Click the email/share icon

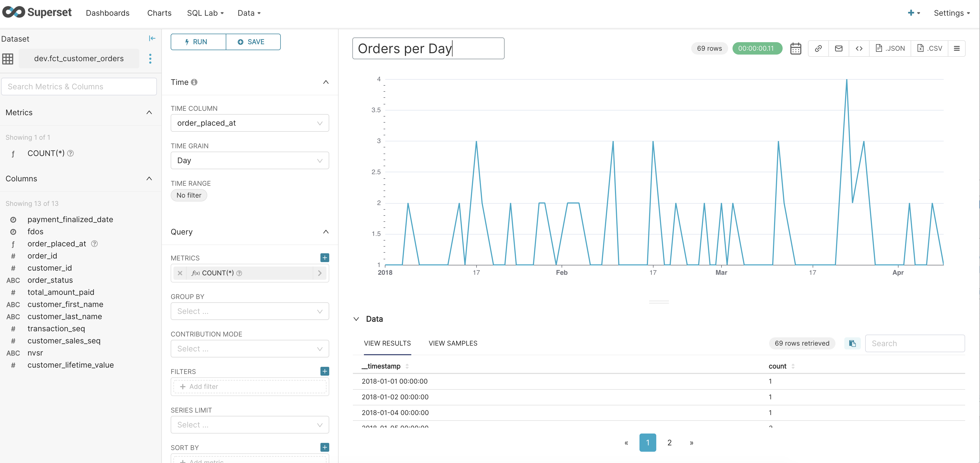(x=839, y=48)
